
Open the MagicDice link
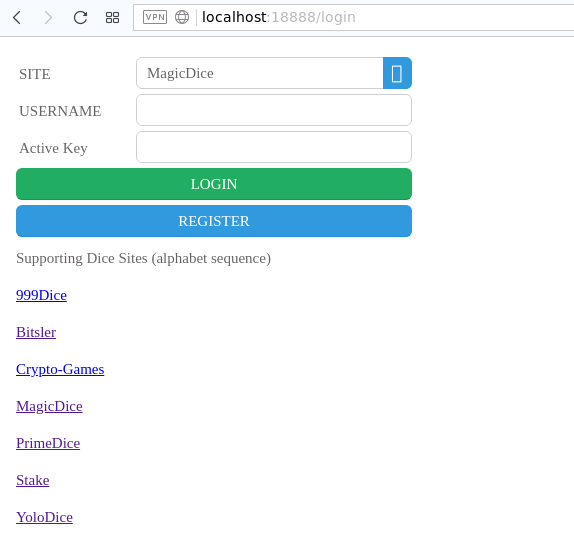[x=49, y=406]
